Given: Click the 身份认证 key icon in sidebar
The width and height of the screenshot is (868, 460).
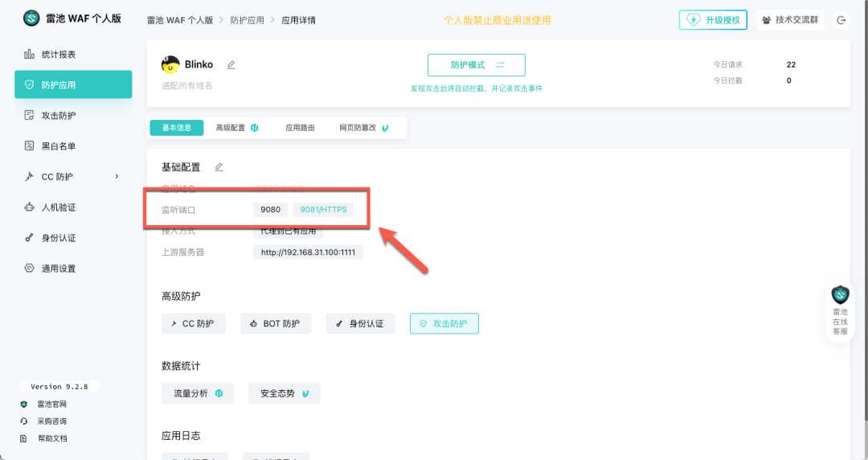Looking at the screenshot, I should click(x=30, y=238).
